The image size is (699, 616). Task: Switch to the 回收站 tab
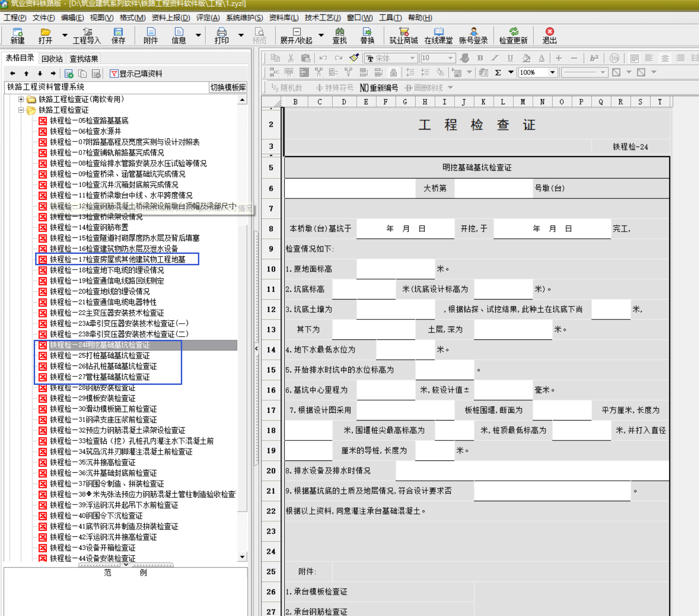[52, 58]
